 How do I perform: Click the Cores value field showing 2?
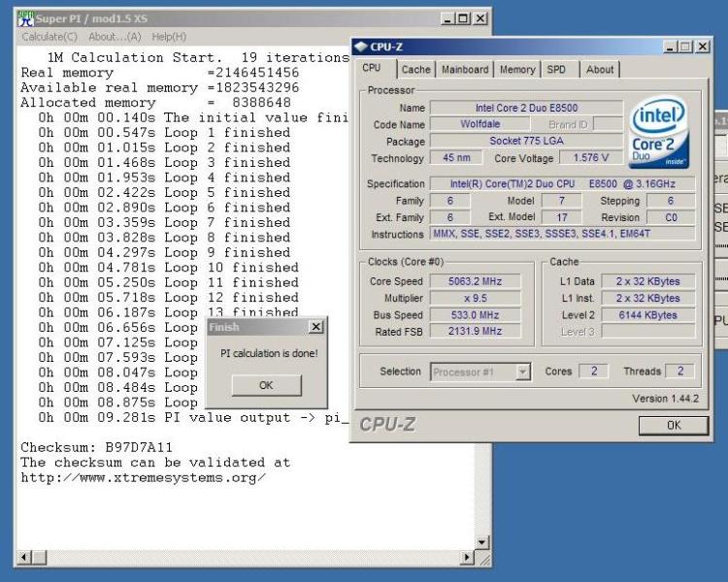click(x=594, y=371)
